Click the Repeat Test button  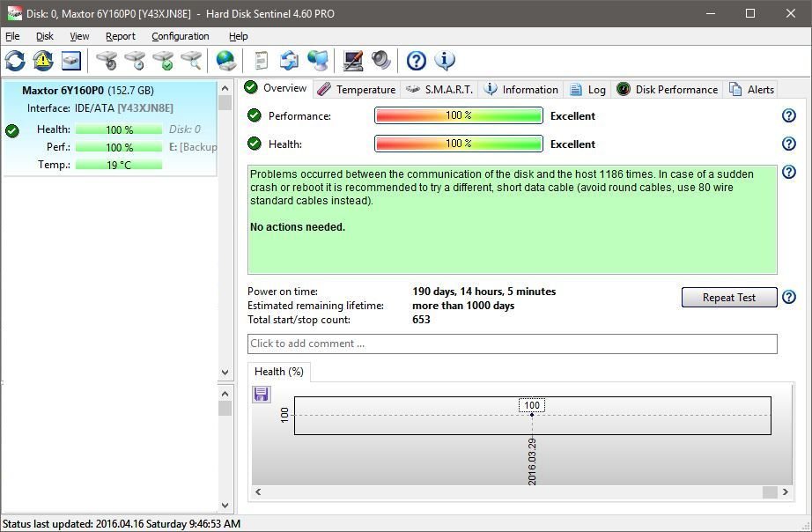coord(729,298)
